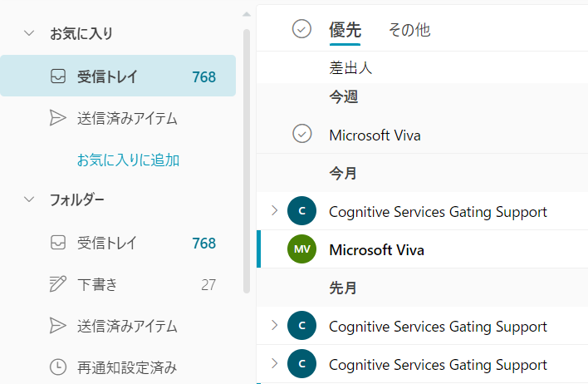Select the 優先 tab
588x384 pixels.
point(345,30)
